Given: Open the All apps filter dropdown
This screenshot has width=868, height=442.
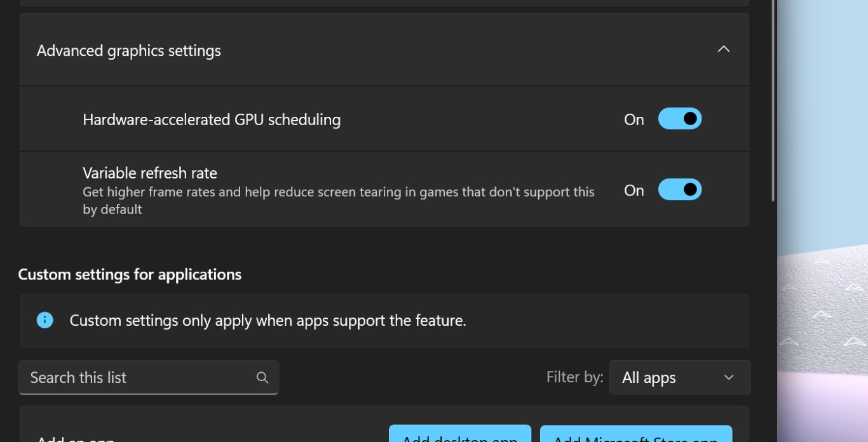Looking at the screenshot, I should tap(679, 378).
